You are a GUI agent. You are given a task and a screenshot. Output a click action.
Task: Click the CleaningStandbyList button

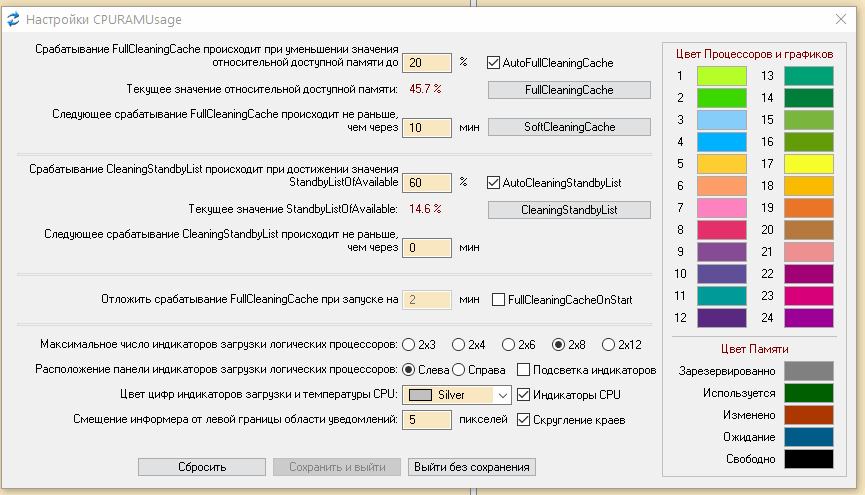[569, 210]
